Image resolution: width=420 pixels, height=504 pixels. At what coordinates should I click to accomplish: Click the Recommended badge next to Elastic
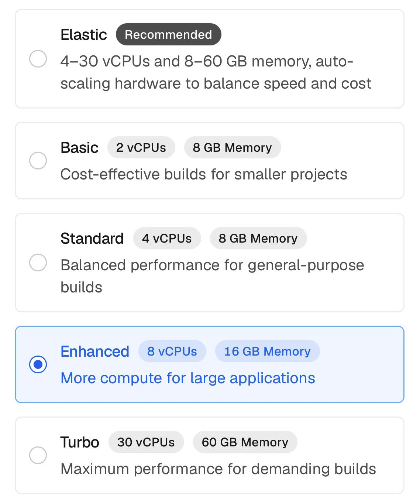tap(168, 35)
